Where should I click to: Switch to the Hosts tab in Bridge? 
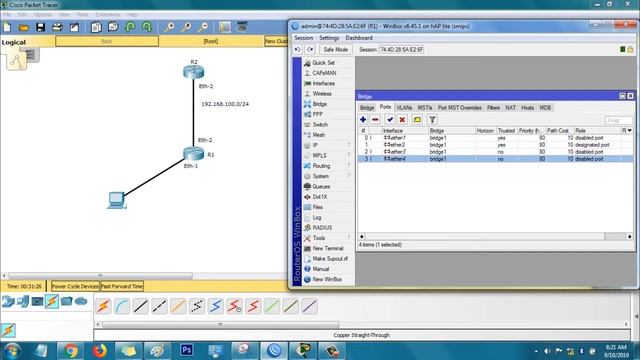pos(527,108)
